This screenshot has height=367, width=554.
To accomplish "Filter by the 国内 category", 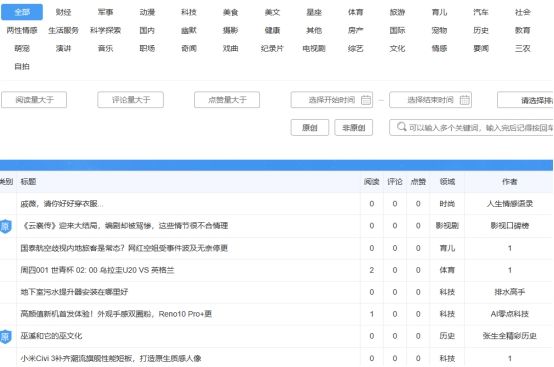I will 147,30.
